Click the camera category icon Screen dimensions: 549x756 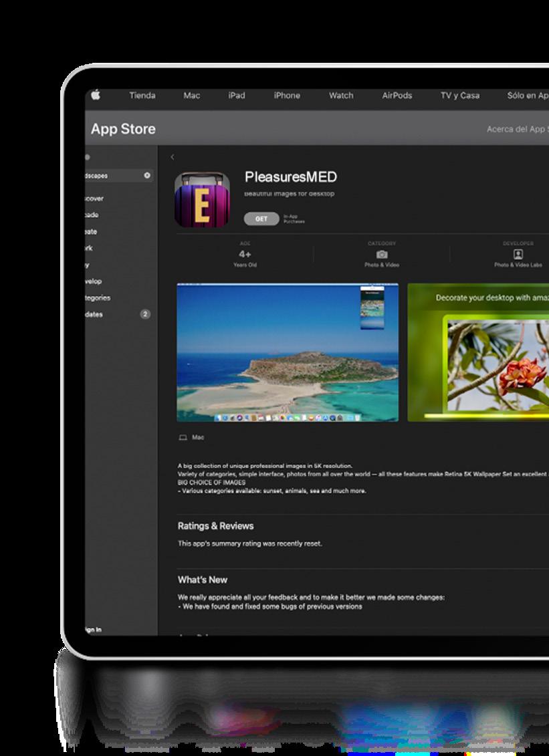(x=382, y=254)
